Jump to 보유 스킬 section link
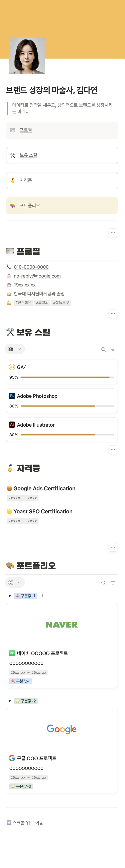Image resolution: width=125 pixels, height=868 pixels. [x=28, y=155]
